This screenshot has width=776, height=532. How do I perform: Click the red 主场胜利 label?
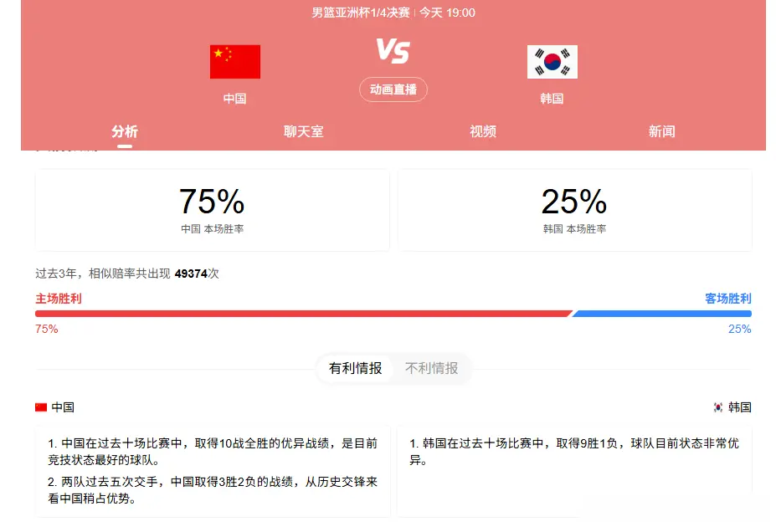point(57,299)
